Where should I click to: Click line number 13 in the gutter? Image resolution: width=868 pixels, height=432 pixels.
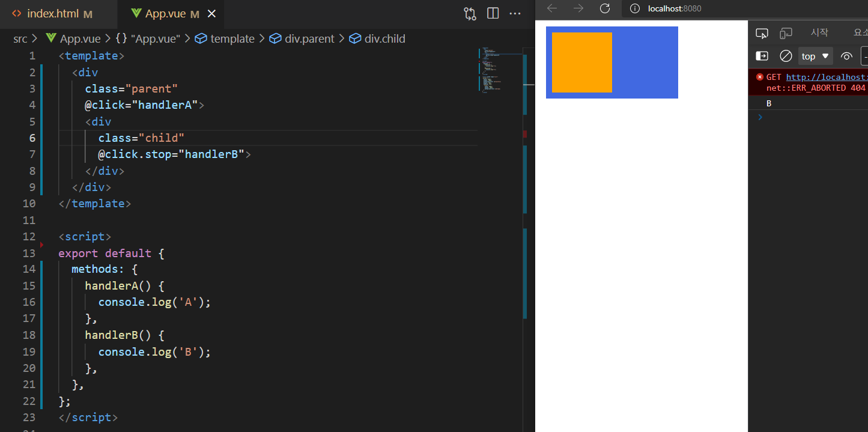pos(29,253)
